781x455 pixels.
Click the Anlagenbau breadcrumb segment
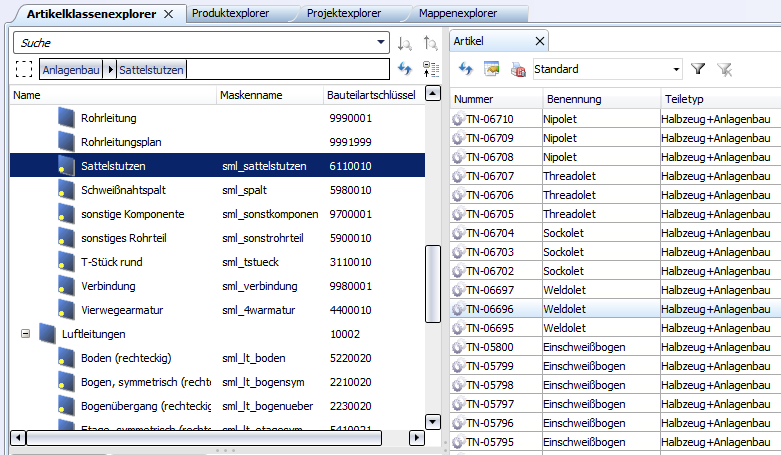click(x=71, y=69)
